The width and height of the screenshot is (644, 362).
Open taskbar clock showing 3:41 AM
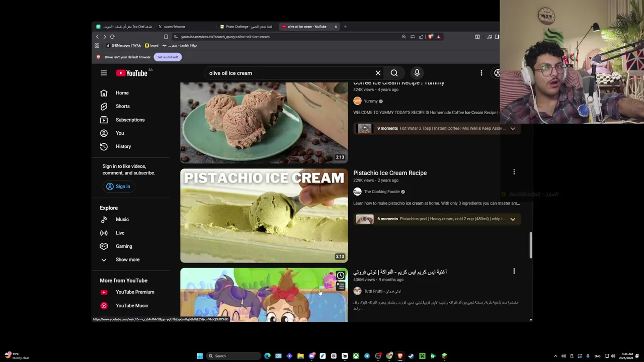[x=627, y=356]
